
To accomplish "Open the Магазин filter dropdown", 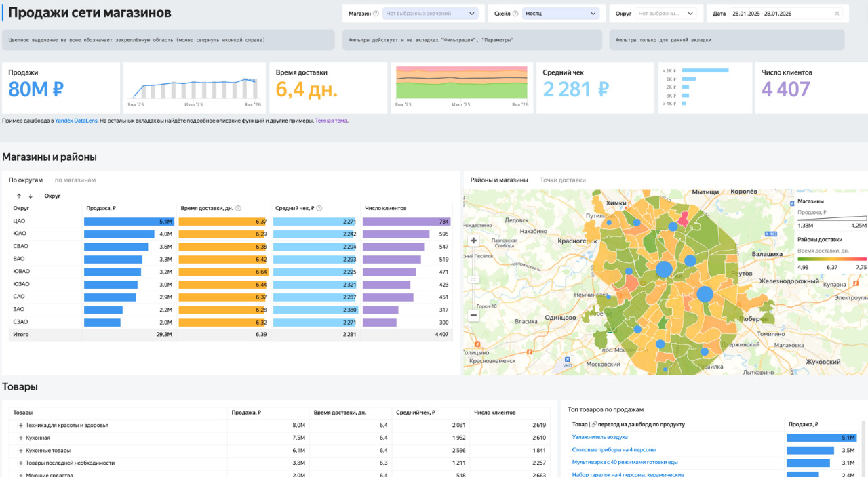I will click(x=431, y=14).
